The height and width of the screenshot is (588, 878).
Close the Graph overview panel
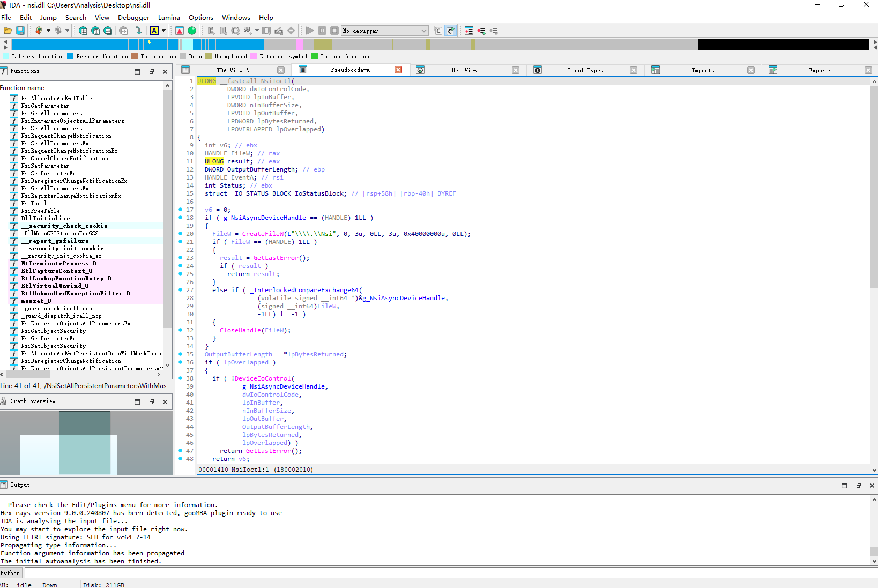pyautogui.click(x=165, y=401)
